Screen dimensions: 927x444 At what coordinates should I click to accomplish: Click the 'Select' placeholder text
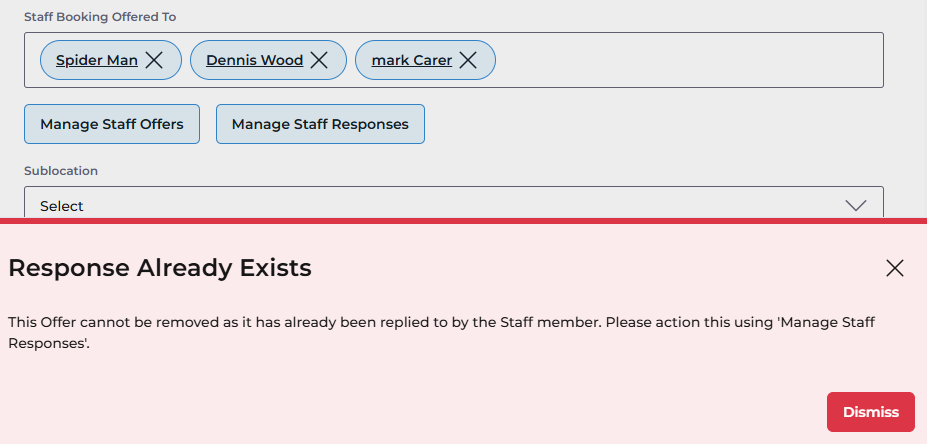(x=62, y=206)
